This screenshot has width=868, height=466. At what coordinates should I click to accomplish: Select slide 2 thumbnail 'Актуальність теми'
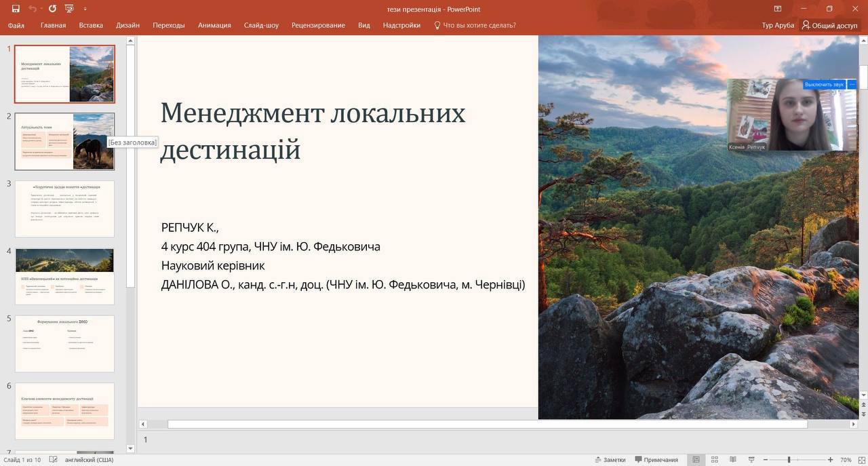tap(64, 141)
